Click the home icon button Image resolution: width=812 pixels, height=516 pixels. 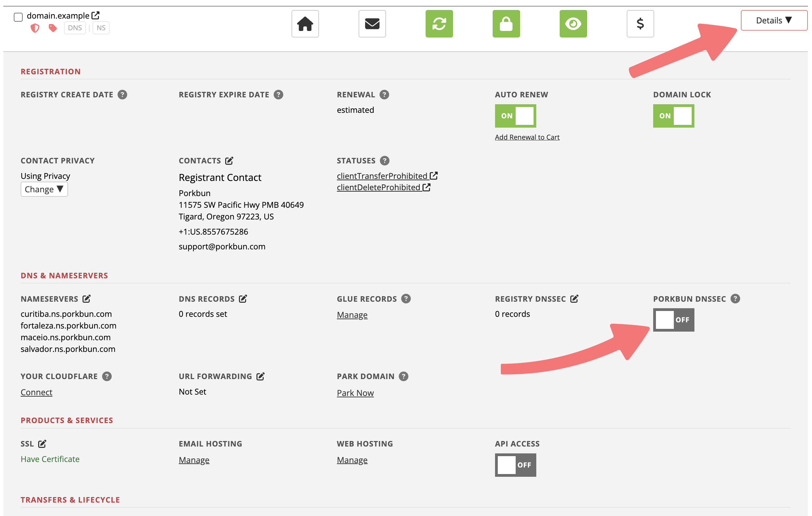305,24
